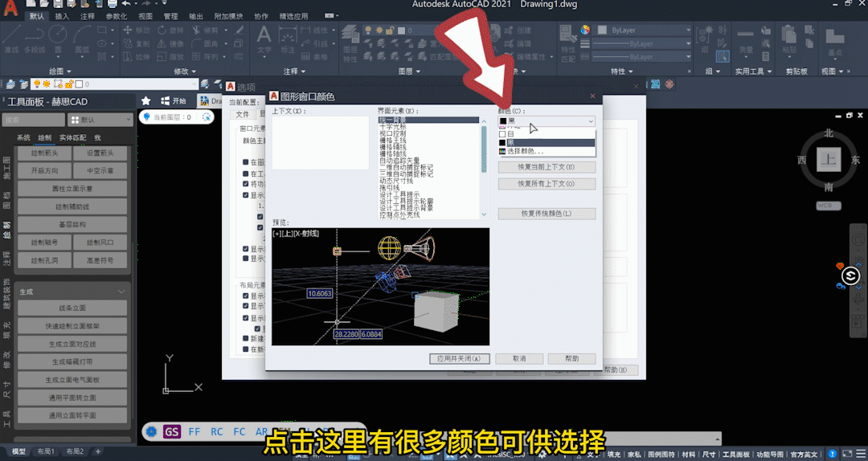Click 取消 in 图形窗口颜色 dialog

coord(519,359)
